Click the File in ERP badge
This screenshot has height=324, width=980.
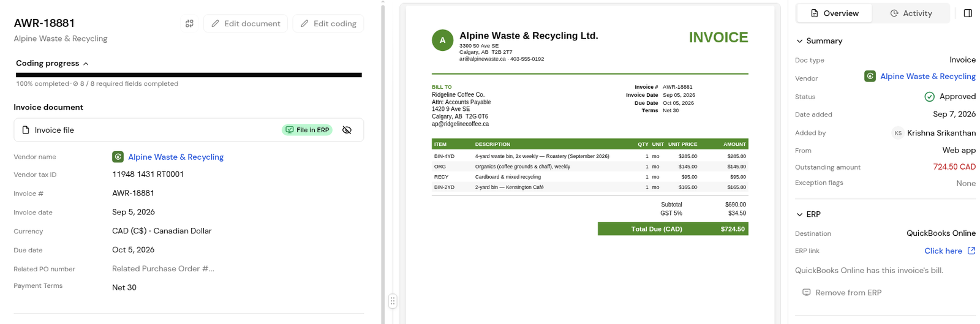pos(307,130)
